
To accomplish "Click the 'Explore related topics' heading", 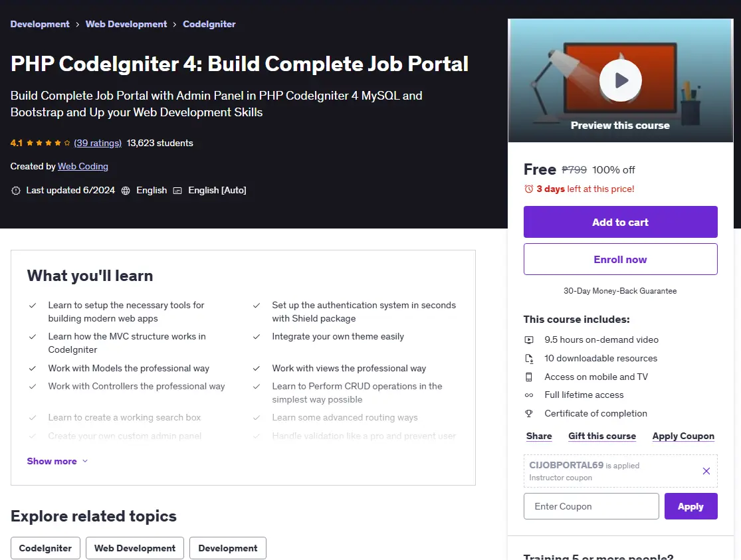I will (94, 516).
